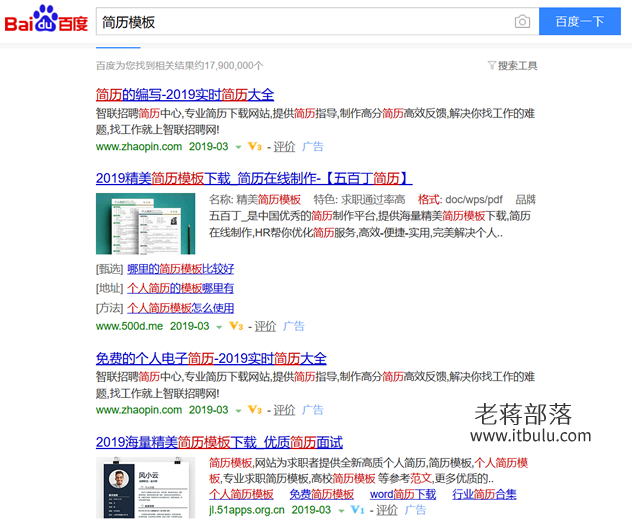632x530 pixels.
Task: Open the Baidu logo homepage link
Action: [46, 19]
